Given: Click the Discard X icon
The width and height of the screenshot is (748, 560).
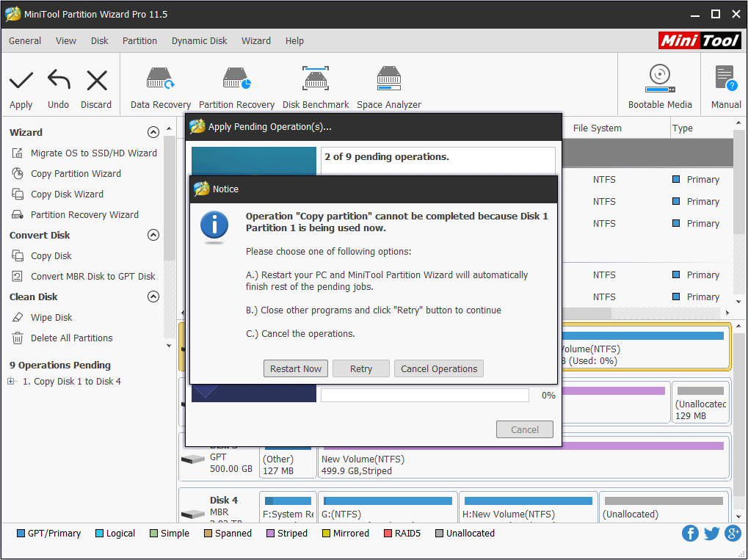Looking at the screenshot, I should 97,80.
